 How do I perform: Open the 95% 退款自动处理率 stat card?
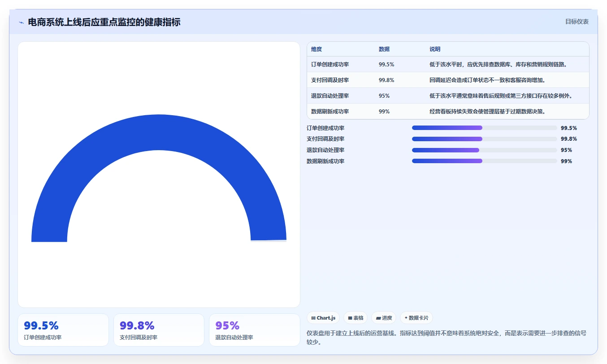pos(255,330)
